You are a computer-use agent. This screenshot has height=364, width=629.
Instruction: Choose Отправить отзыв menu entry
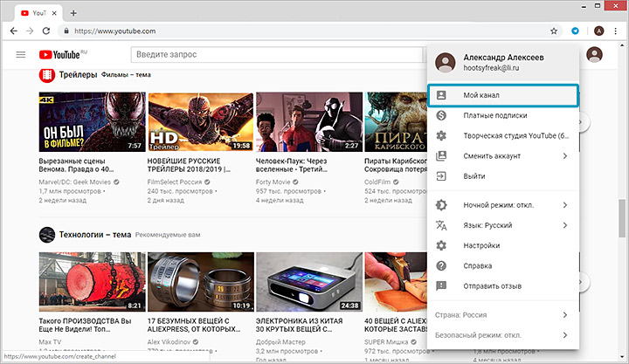click(x=503, y=285)
